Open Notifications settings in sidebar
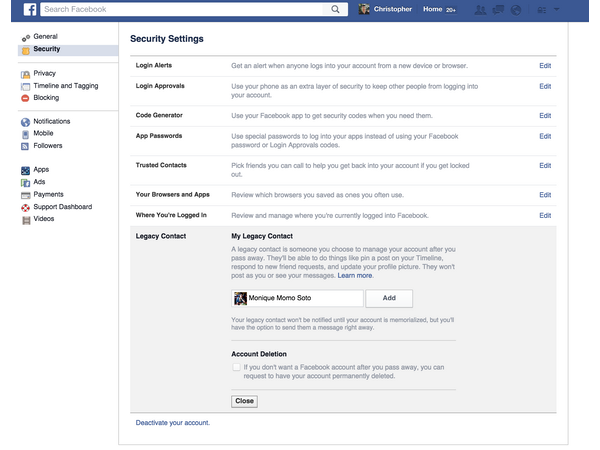Image resolution: width=600 pixels, height=450 pixels. 52,121
